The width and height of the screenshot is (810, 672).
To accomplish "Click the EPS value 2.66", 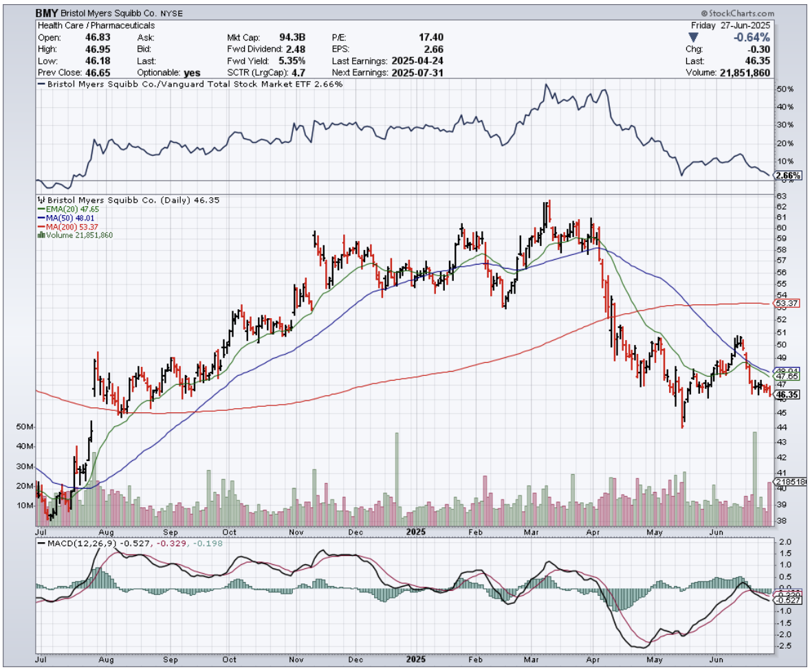I will click(434, 49).
